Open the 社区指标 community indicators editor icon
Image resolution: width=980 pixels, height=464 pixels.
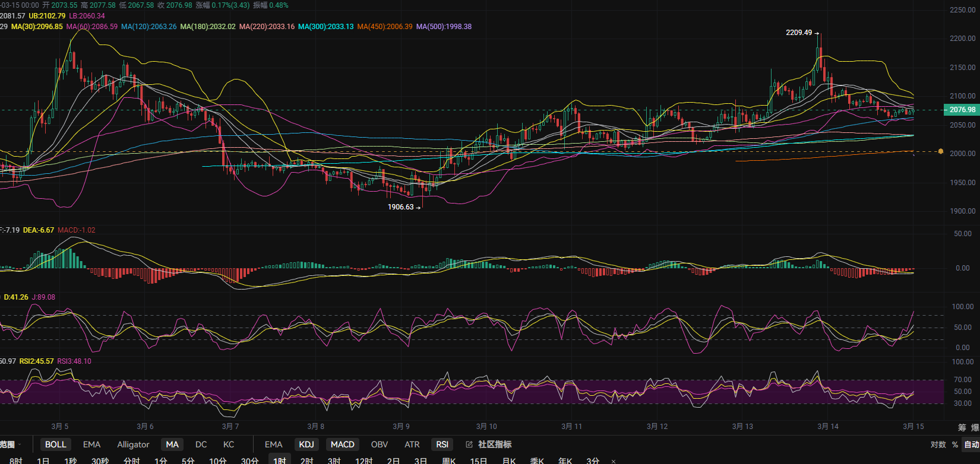[x=469, y=444]
